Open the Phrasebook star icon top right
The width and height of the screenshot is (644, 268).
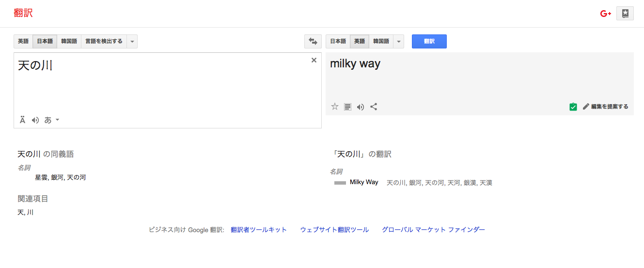[x=625, y=14]
